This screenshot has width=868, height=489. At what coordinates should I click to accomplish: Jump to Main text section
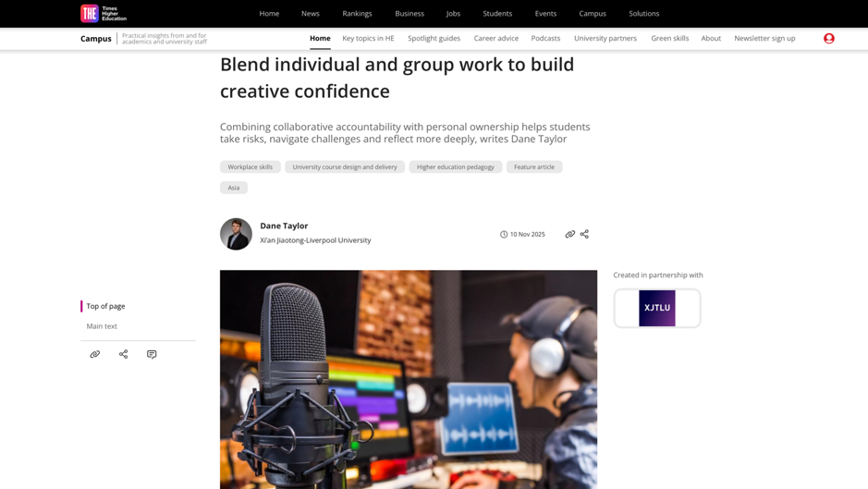[x=102, y=326]
